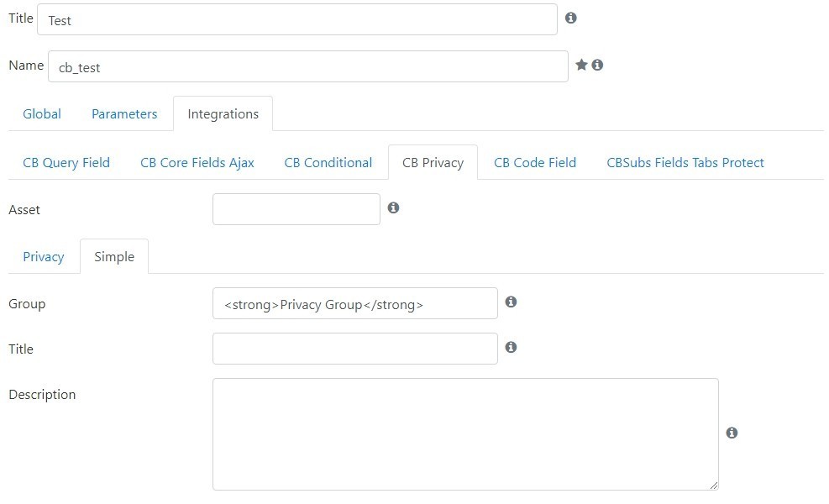Click the info icon beside the top Title field
Screen dimensions: 829x504
[570, 18]
